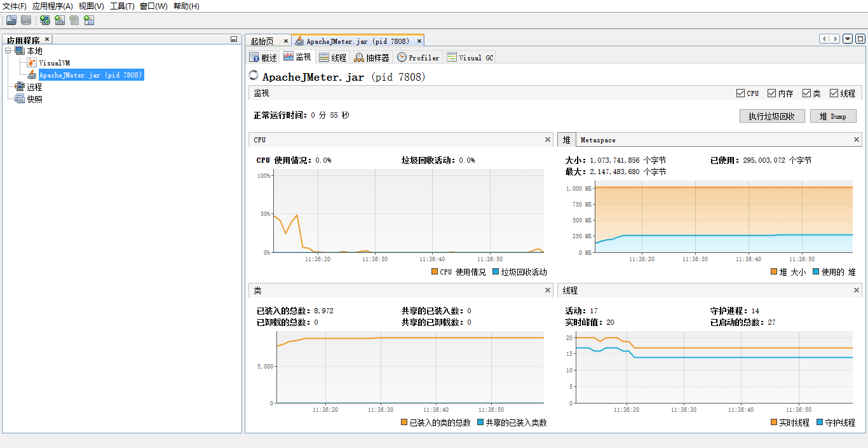Click the 执行垃圾回收 button

tap(772, 116)
